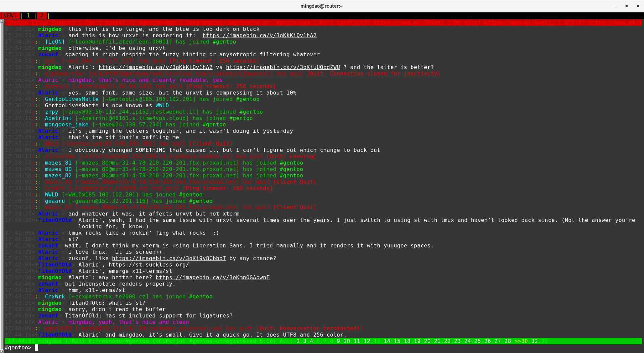Click nick mazes_82 join line

tap(58, 176)
